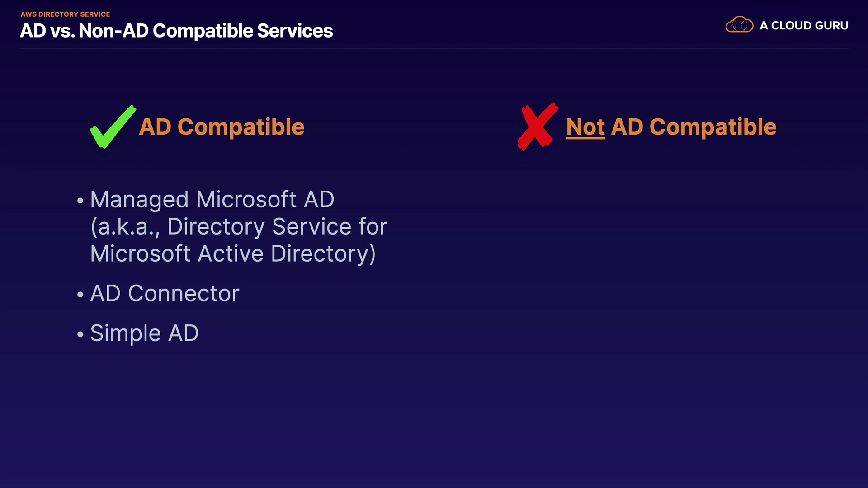Click the word Services in the slide title
This screenshot has height=488, width=868.
295,31
